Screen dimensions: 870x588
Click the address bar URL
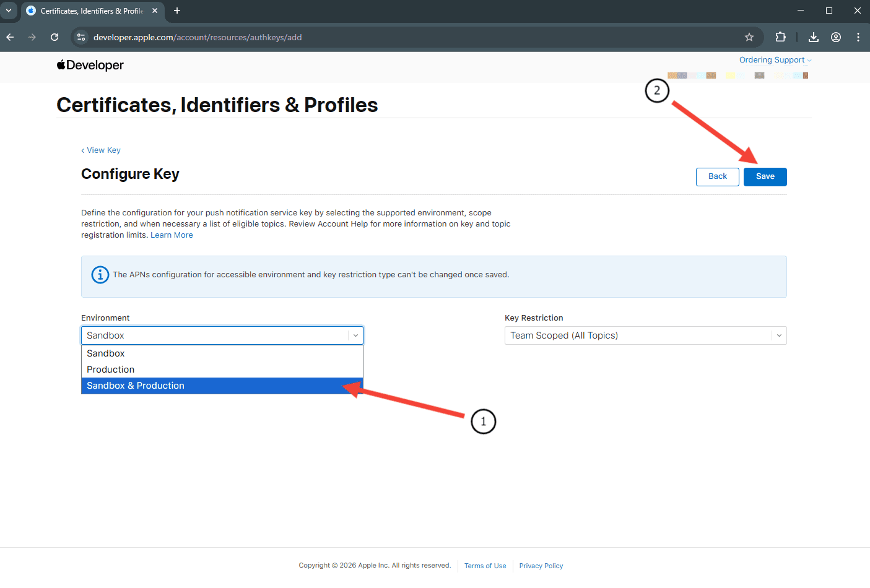[198, 37]
